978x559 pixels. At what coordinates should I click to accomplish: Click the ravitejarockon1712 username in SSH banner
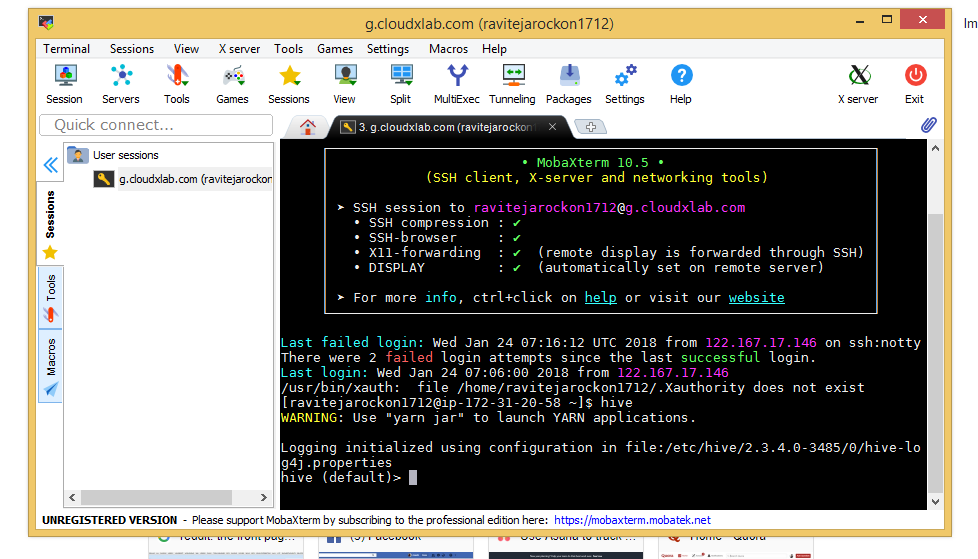point(545,208)
